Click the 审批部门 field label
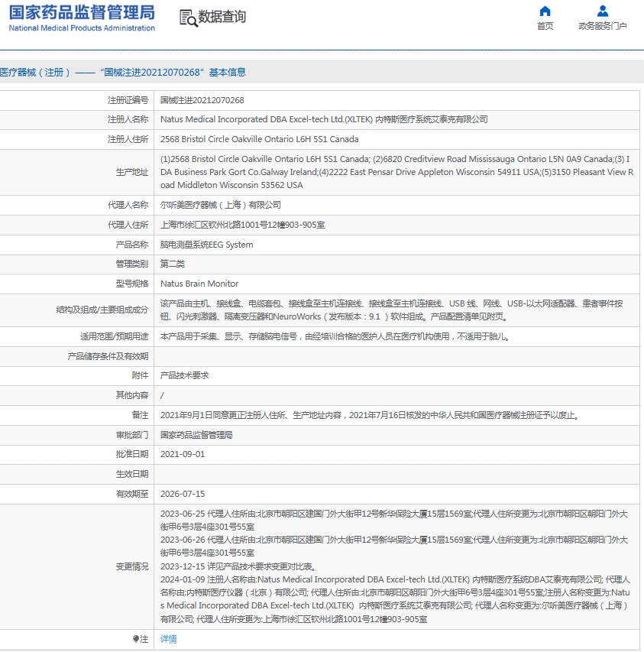644x652 pixels. 132,435
